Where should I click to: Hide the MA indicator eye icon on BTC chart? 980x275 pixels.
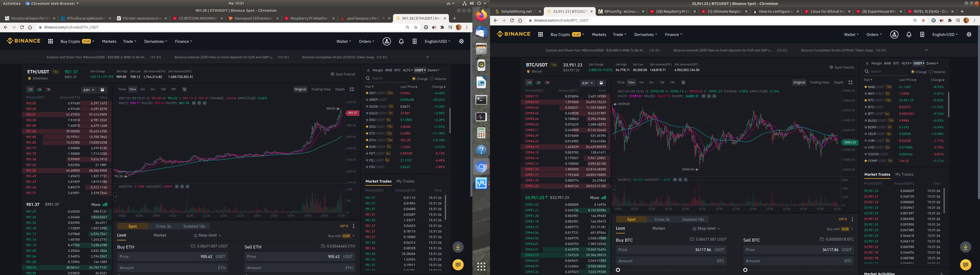(x=703, y=96)
